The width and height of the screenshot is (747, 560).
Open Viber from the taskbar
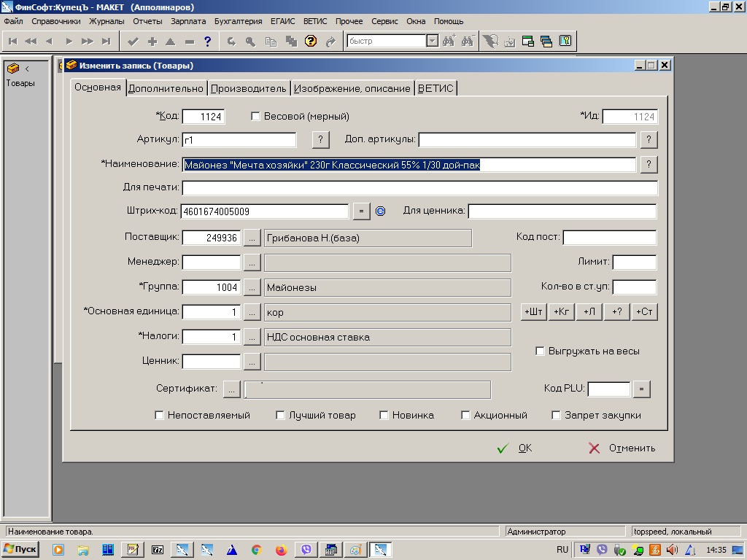click(x=306, y=550)
